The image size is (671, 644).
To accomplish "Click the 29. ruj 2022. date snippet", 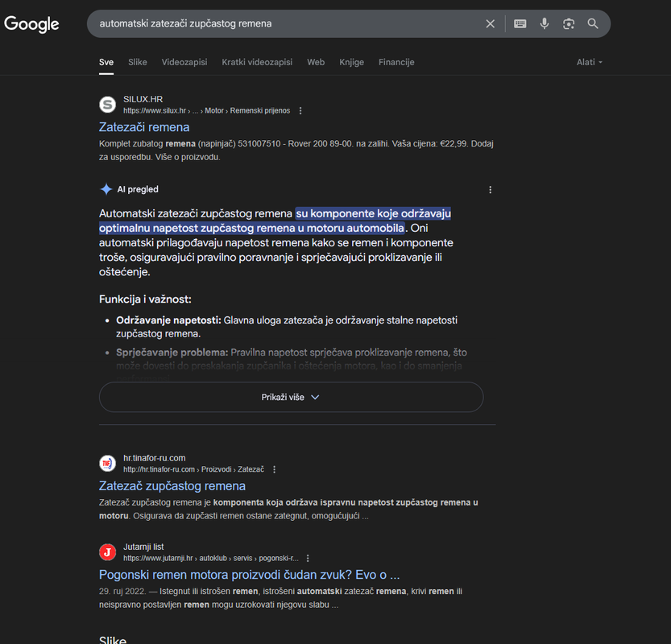I will coord(122,592).
